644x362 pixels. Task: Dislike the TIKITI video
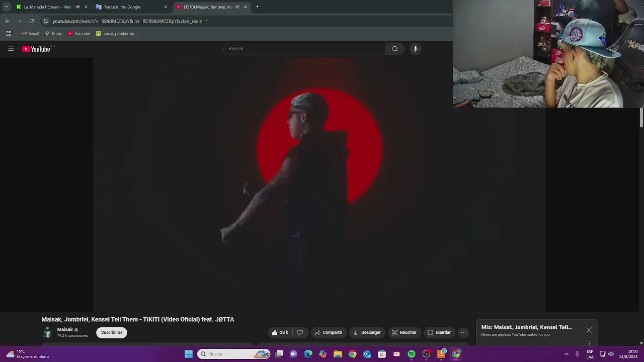(x=300, y=332)
